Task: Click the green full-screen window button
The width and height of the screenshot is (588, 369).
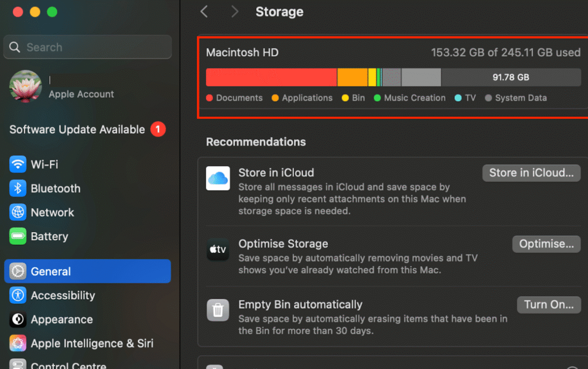Action: point(52,12)
